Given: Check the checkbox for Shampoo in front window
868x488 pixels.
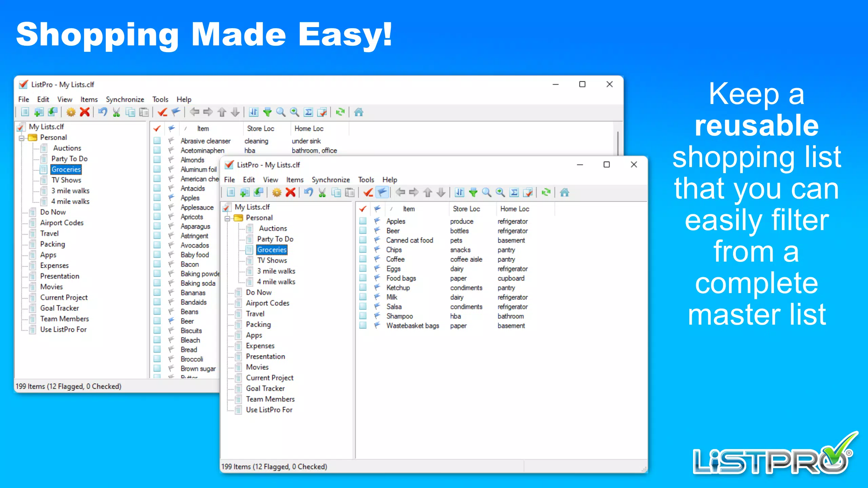Looking at the screenshot, I should (x=363, y=316).
